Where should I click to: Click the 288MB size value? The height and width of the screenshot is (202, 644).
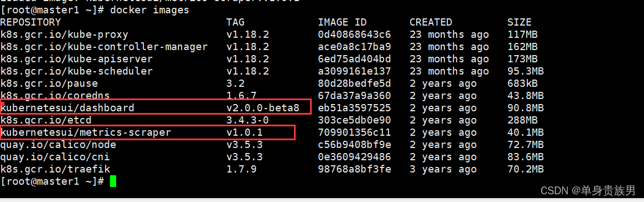(522, 121)
